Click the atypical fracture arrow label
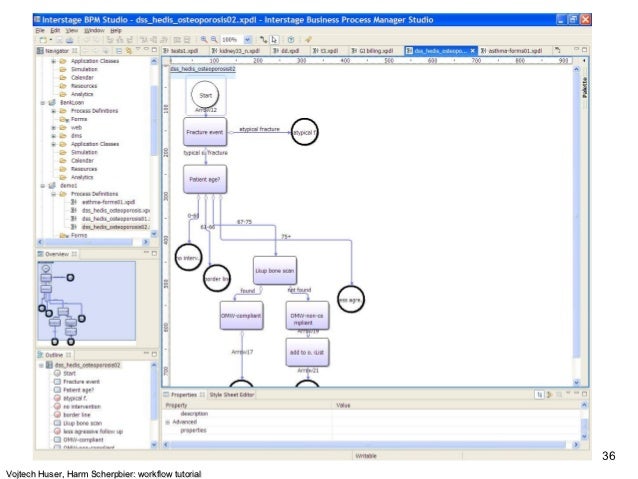Screen dimensions: 638x479 point(259,129)
